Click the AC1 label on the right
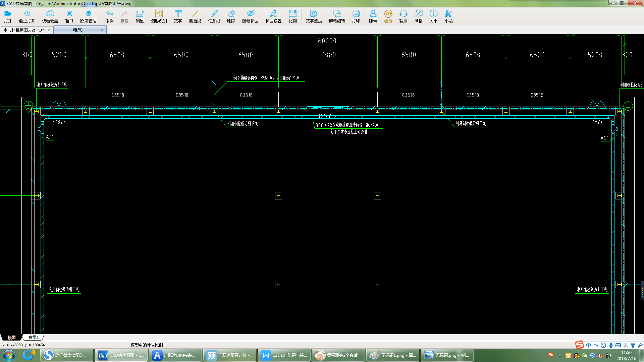644x362 pixels. (604, 138)
